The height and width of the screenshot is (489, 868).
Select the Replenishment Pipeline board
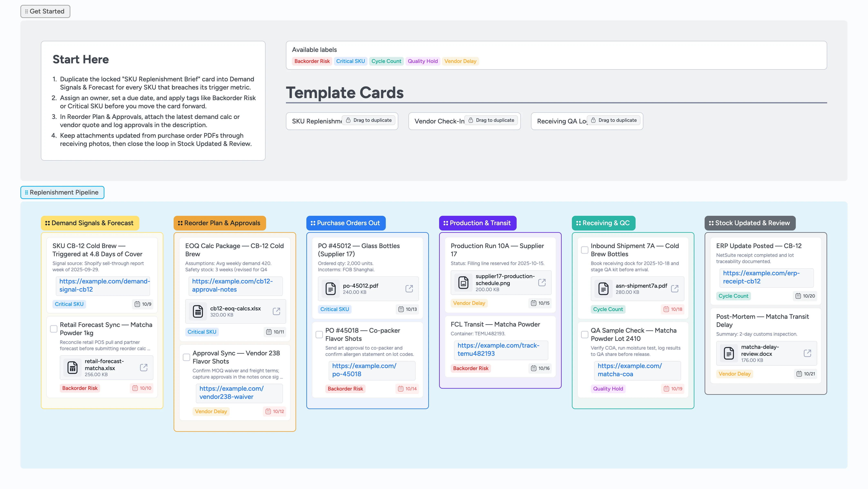(64, 192)
